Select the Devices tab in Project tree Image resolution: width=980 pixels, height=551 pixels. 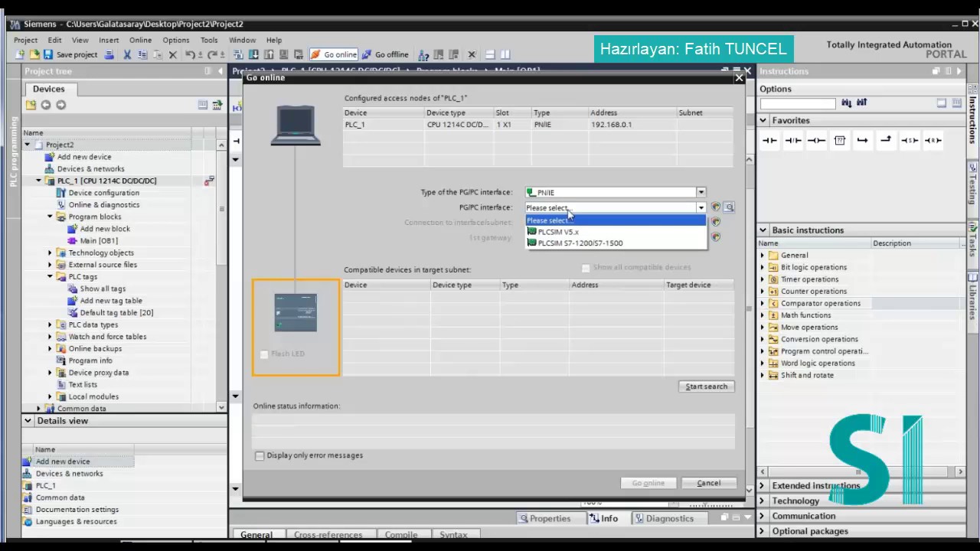(49, 89)
